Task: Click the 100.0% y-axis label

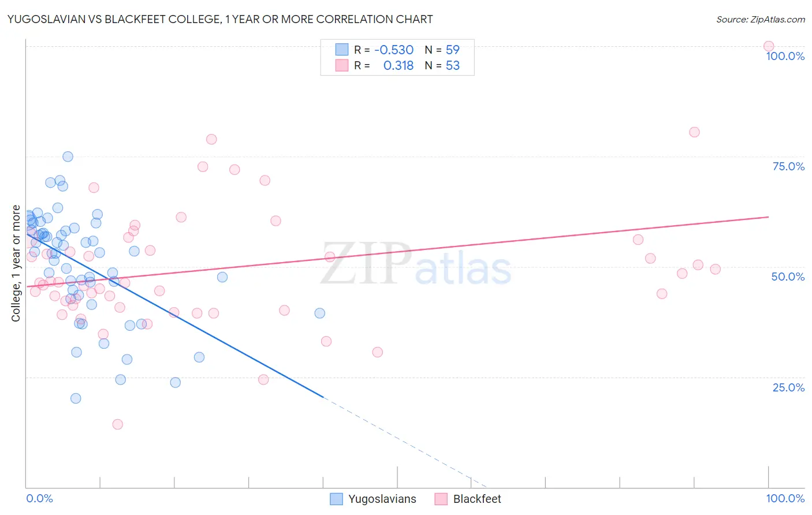Action: [x=785, y=56]
